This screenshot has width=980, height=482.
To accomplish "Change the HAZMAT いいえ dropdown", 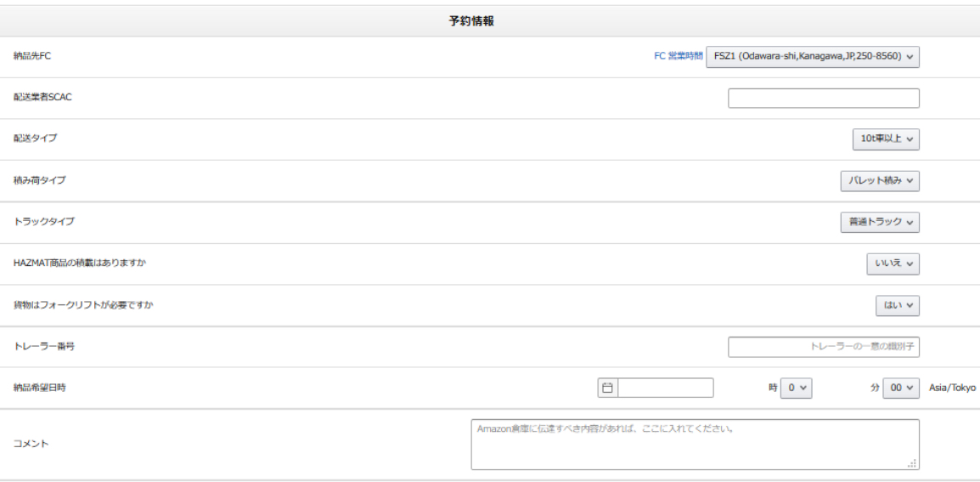I will click(893, 264).
